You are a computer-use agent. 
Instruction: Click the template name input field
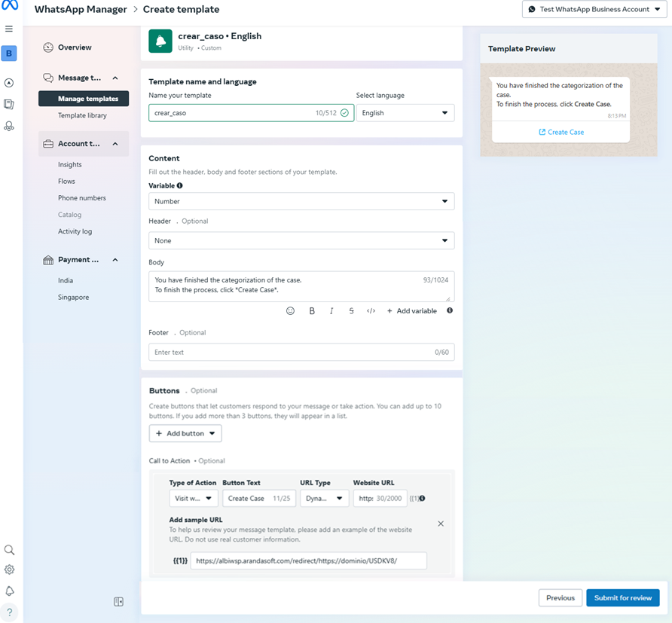(251, 113)
